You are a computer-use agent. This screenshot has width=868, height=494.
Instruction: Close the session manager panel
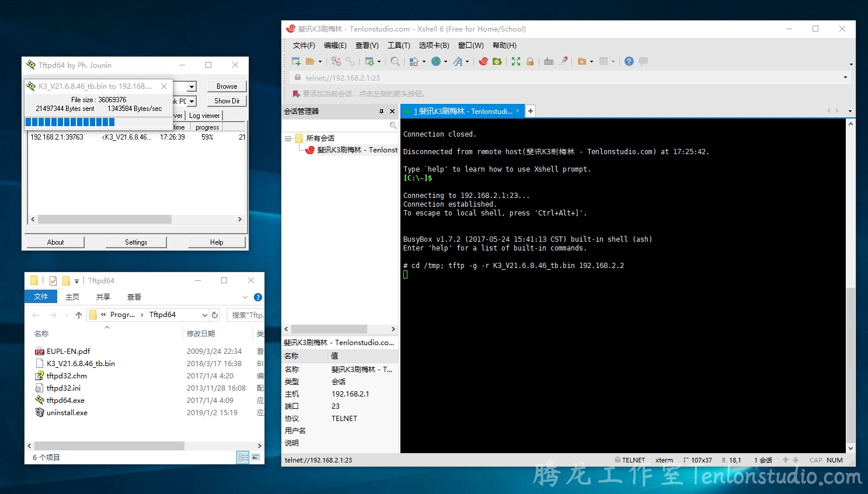(x=392, y=111)
